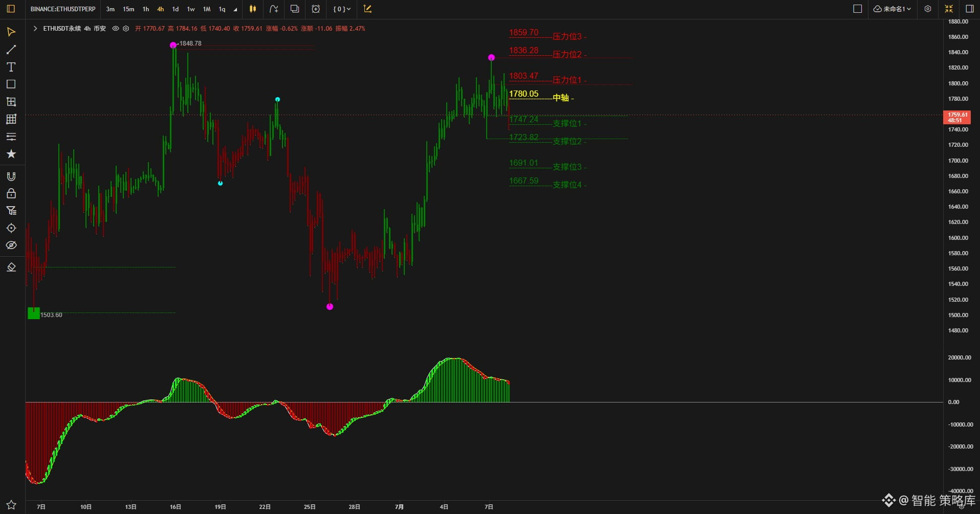980x514 pixels.
Task: Click the favorites star at bottom left
Action: pyautogui.click(x=11, y=504)
